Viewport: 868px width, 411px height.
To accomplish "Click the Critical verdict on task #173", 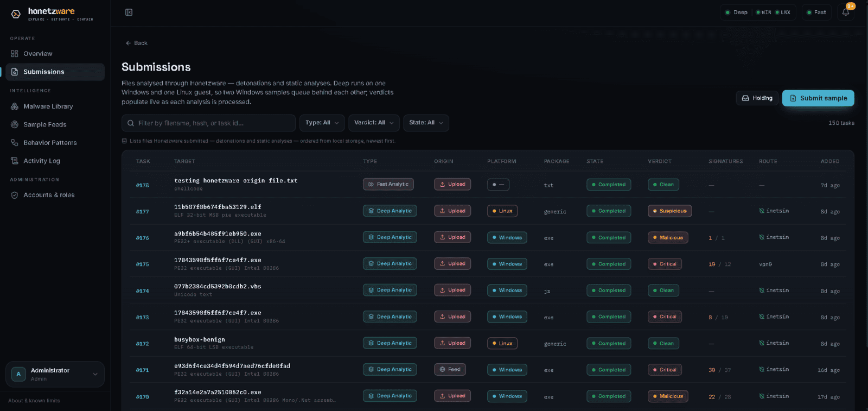I will pyautogui.click(x=665, y=317).
